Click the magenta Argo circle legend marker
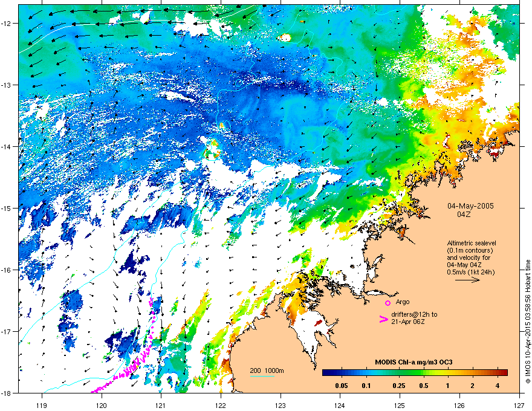The image size is (532, 411). [388, 303]
